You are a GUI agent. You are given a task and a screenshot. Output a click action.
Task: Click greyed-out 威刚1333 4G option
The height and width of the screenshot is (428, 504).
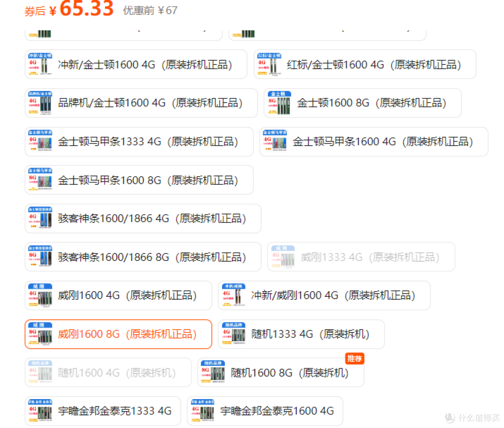pyautogui.click(x=361, y=257)
